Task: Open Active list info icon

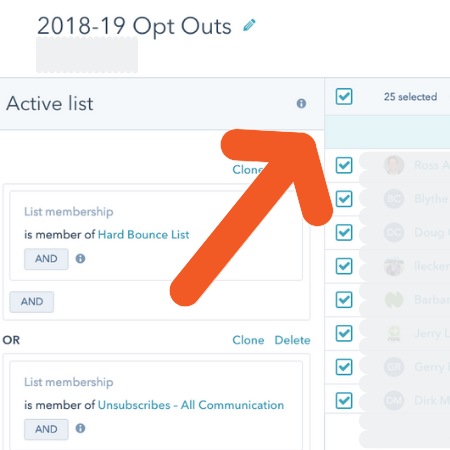Action: click(301, 103)
